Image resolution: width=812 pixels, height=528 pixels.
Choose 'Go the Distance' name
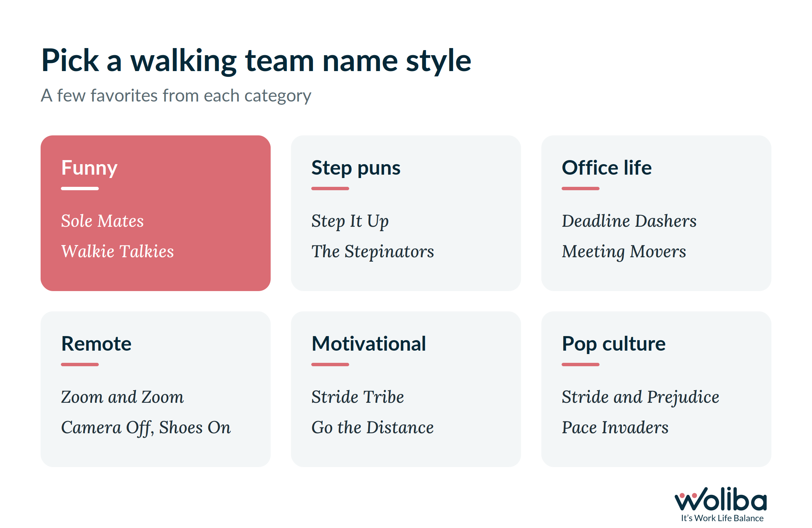[x=372, y=427]
